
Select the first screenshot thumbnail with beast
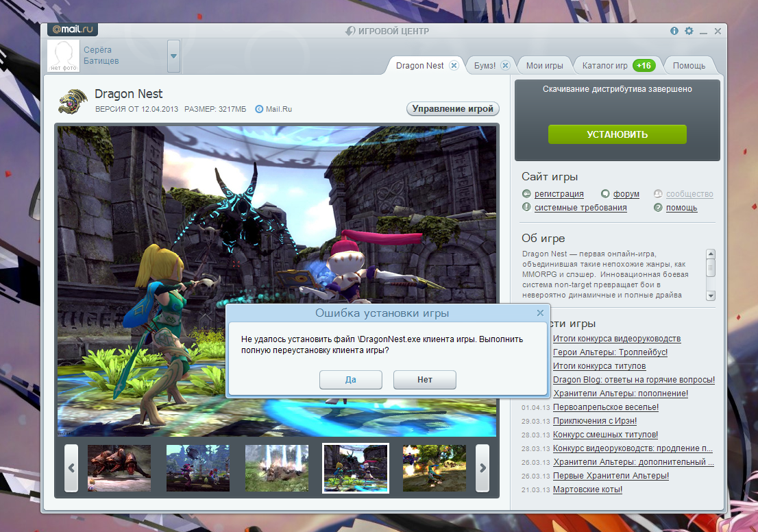point(119,468)
